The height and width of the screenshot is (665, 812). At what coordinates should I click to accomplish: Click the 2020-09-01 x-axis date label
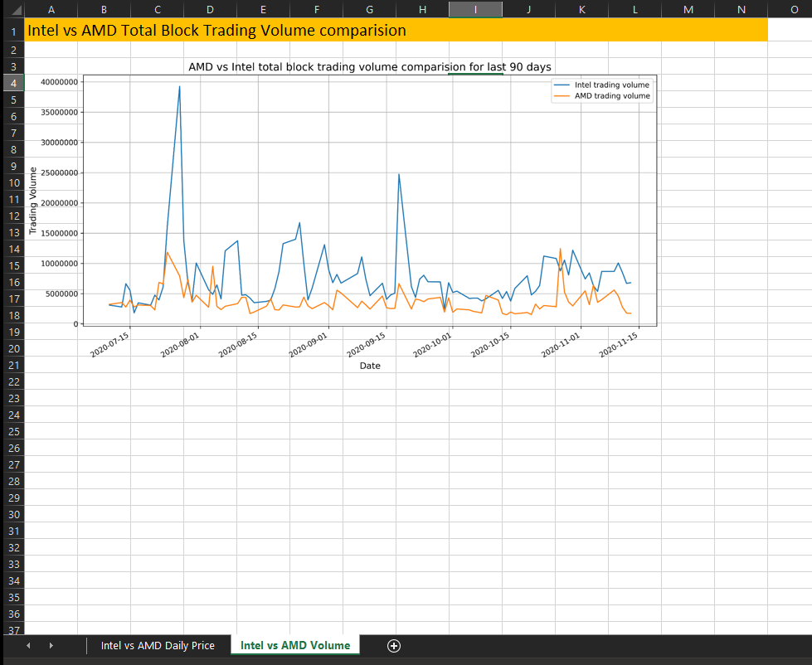pos(308,345)
